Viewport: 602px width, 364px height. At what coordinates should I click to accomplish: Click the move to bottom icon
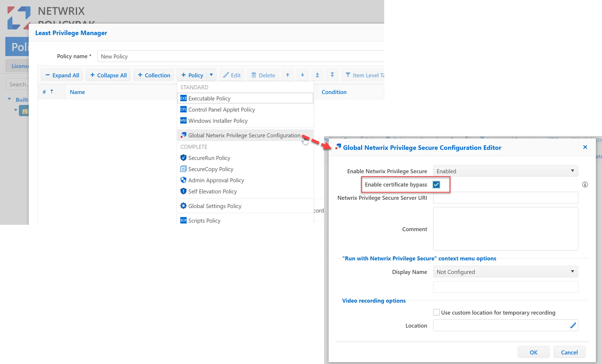pyautogui.click(x=332, y=75)
